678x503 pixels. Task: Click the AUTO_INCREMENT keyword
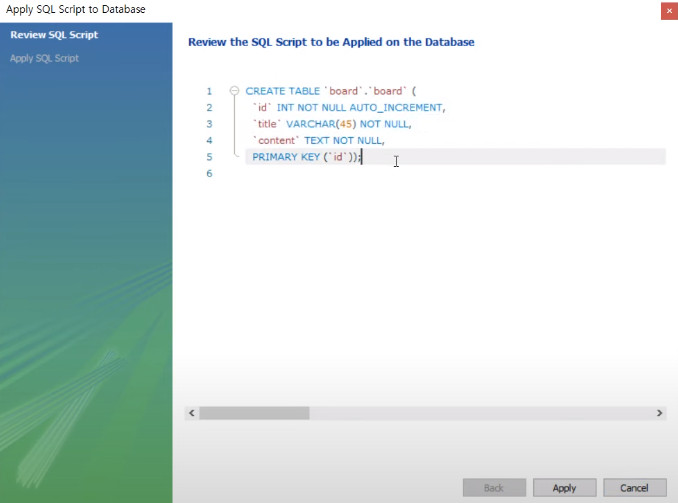tap(396, 108)
